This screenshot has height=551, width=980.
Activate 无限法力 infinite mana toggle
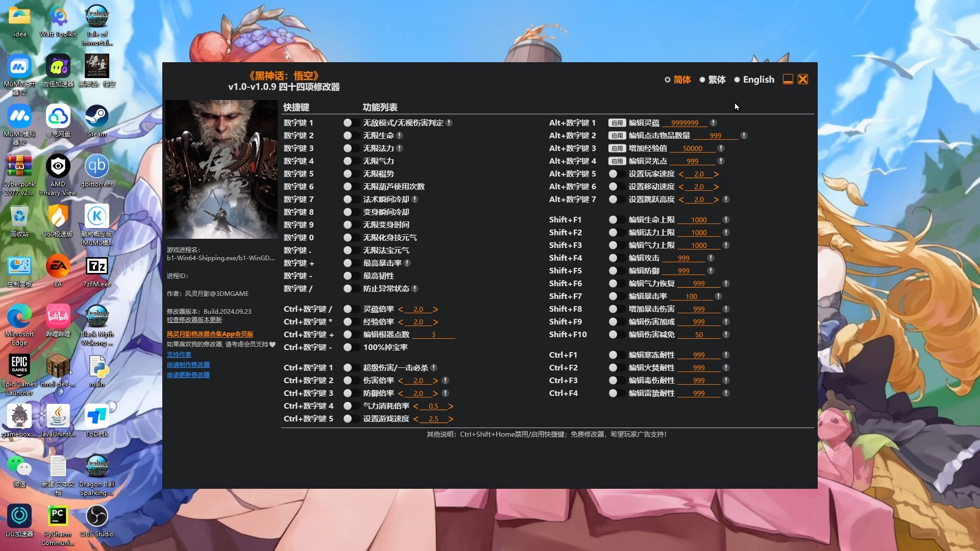pos(347,148)
